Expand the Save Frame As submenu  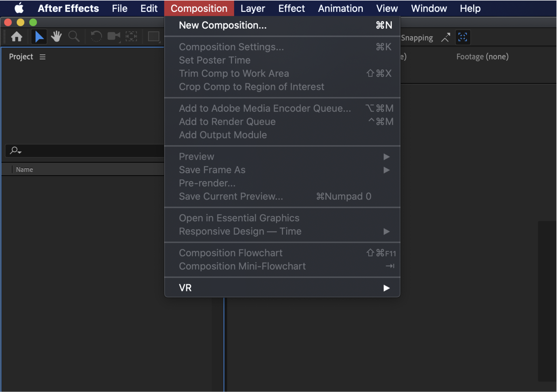[x=282, y=170]
